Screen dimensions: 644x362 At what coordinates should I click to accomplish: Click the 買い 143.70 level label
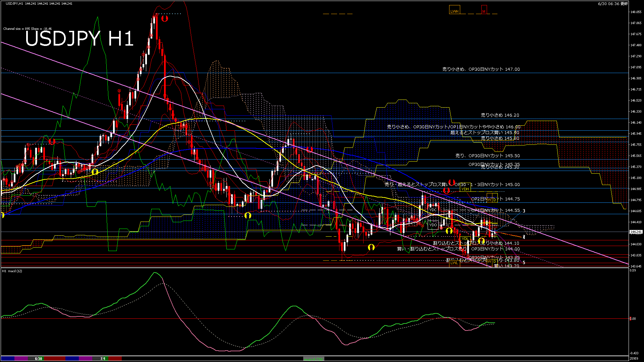[x=506, y=266]
